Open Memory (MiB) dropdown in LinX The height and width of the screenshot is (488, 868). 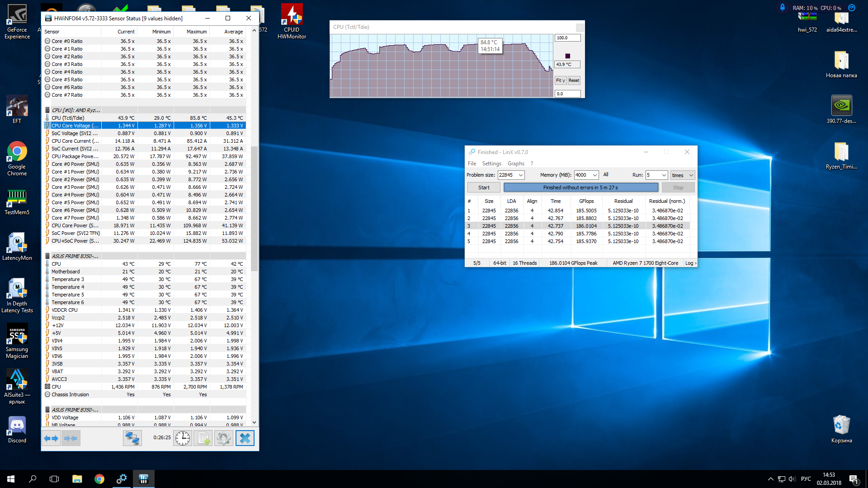click(595, 175)
